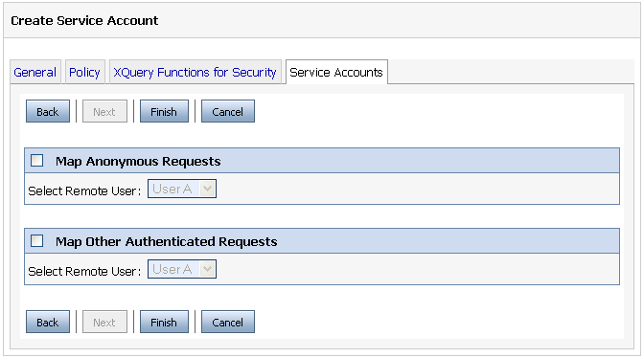Enable Map Other Authenticated Requests checkbox
The width and height of the screenshot is (644, 358).
(x=37, y=240)
